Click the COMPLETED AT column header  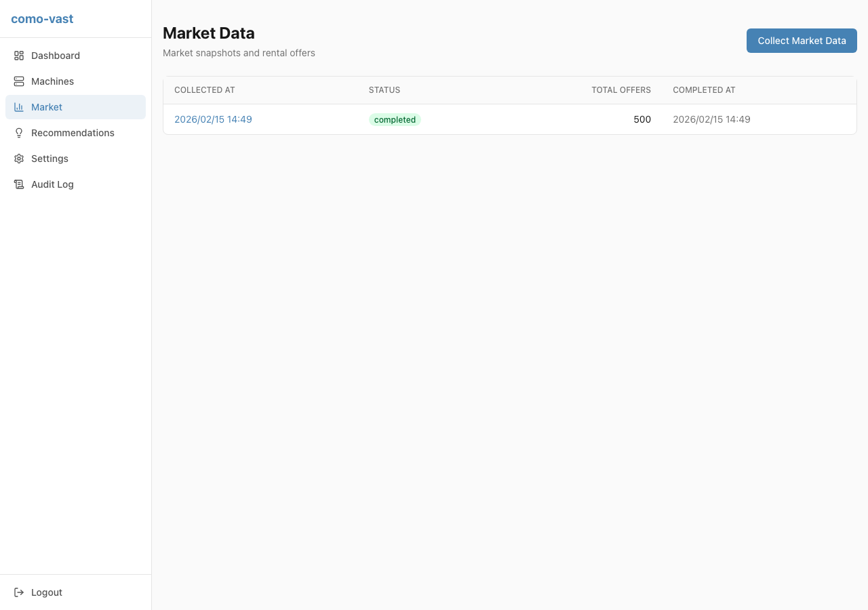tap(704, 90)
